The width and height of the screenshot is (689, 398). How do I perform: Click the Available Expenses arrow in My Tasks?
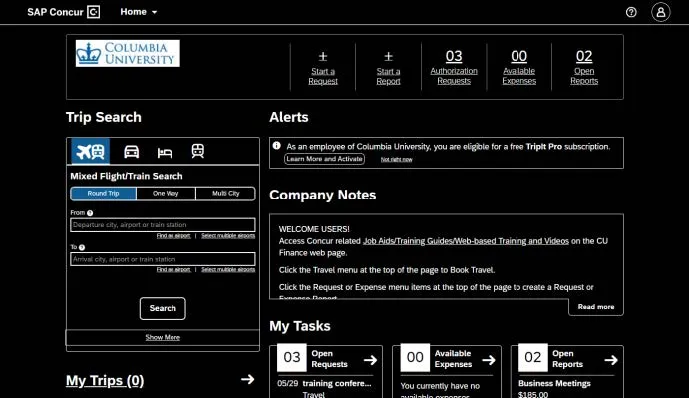(489, 360)
